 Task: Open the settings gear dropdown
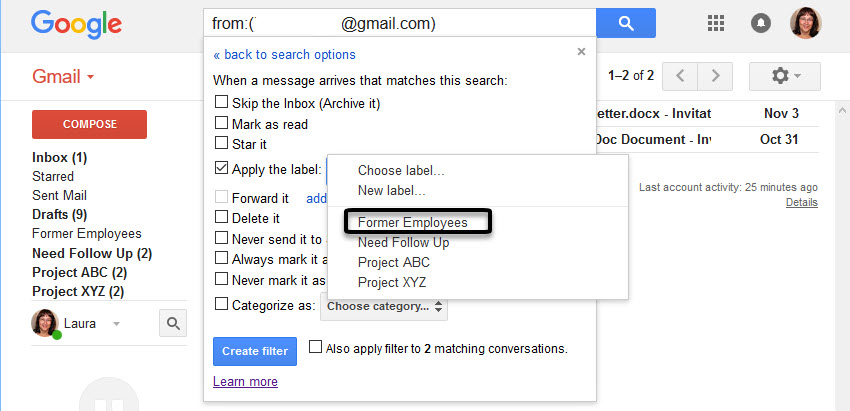tap(783, 76)
